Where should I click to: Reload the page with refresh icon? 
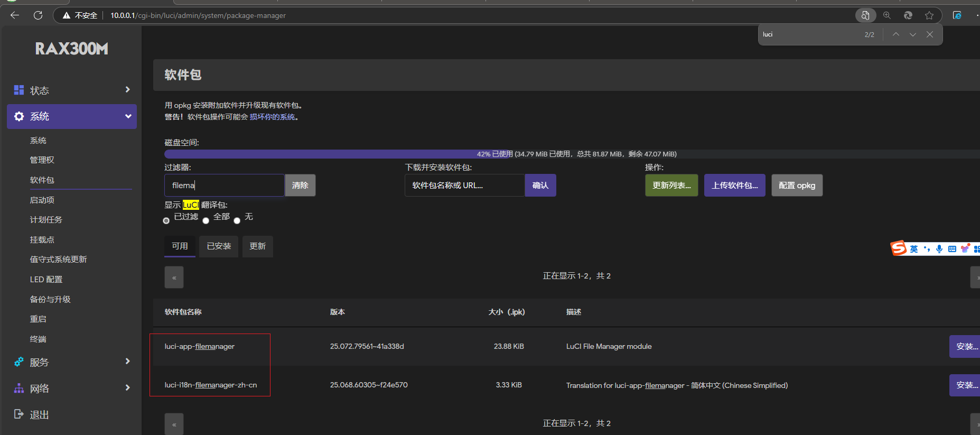click(x=38, y=15)
